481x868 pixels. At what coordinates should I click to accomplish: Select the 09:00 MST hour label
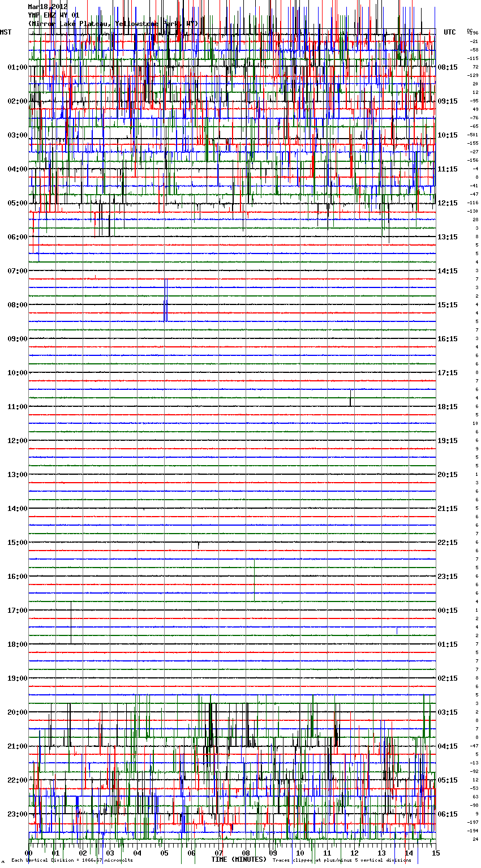[x=18, y=339]
